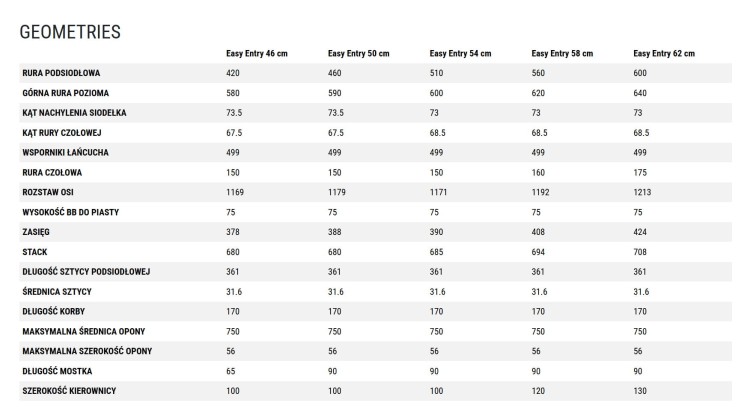Screen dimensions: 750x420
Task: Click the Easy Entry 62 cm column header
Action: (664, 53)
